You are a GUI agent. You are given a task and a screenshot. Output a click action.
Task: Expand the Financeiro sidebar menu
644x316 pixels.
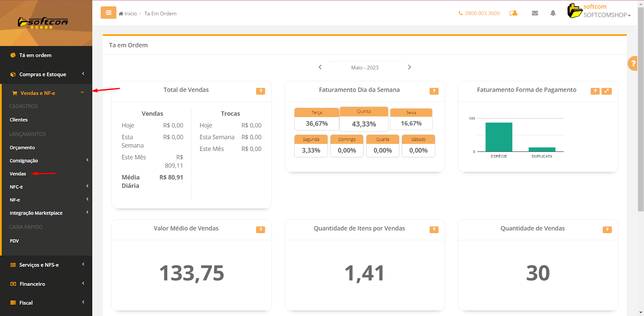32,284
